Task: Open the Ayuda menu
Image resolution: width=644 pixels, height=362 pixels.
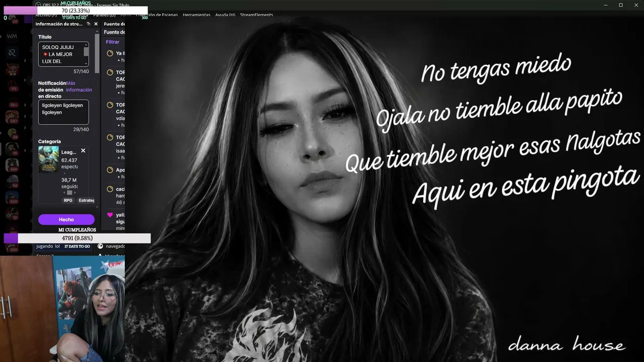Action: click(x=225, y=15)
